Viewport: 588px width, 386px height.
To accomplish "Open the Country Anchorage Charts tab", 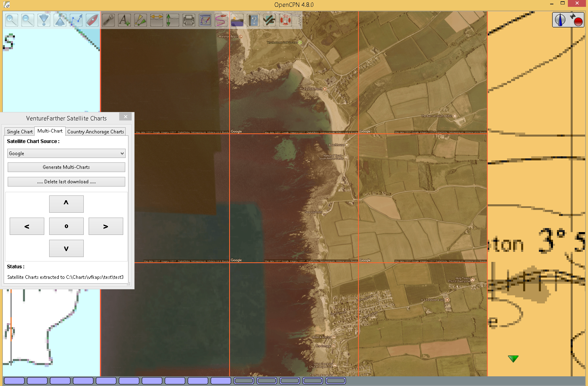I will 95,132.
